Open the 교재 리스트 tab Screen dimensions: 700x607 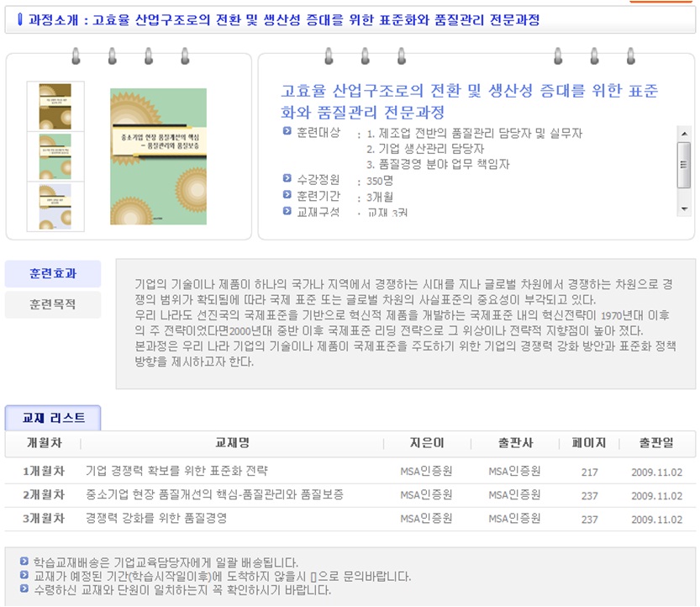(x=52, y=418)
